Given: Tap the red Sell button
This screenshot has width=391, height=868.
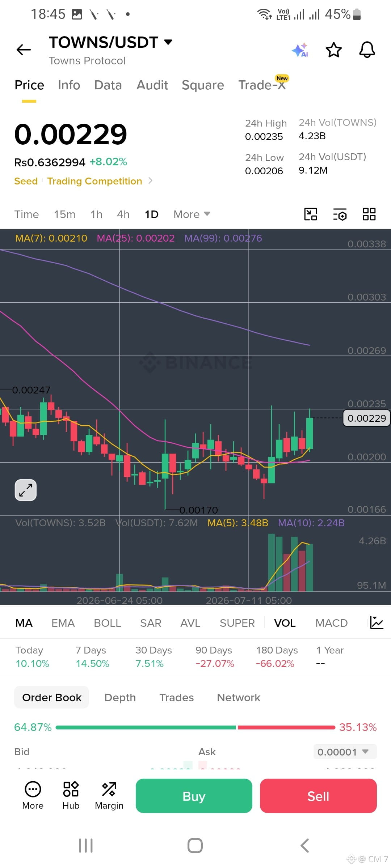Looking at the screenshot, I should [x=318, y=796].
